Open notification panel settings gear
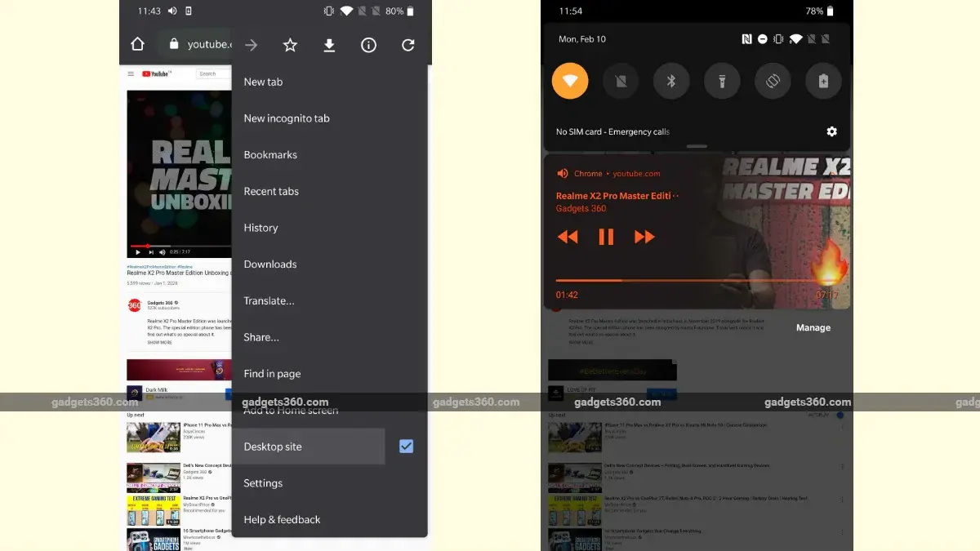Screen dimensions: 980x551 coord(831,131)
